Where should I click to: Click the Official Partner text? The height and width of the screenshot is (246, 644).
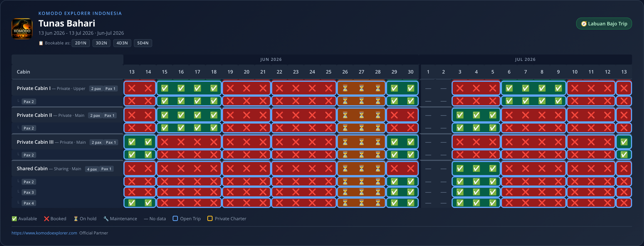[x=94, y=233]
